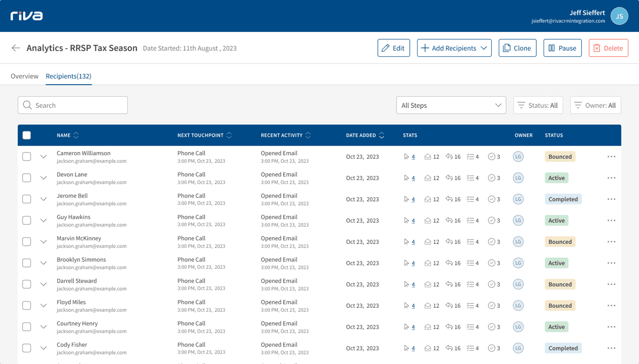Click the click-count cursor icon for Cameron Williamson
639x364 pixels.
tap(407, 157)
